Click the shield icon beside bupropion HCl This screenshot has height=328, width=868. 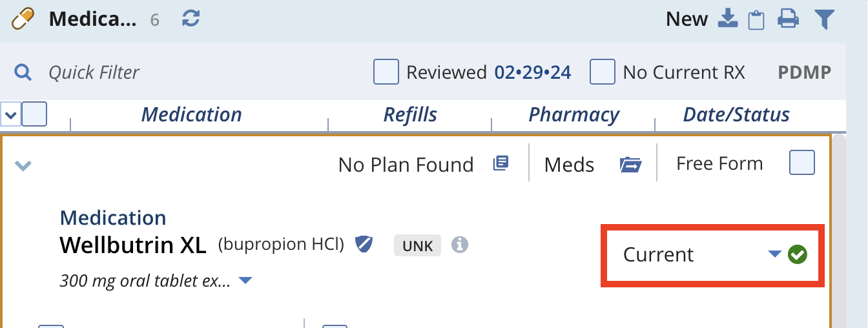(364, 244)
